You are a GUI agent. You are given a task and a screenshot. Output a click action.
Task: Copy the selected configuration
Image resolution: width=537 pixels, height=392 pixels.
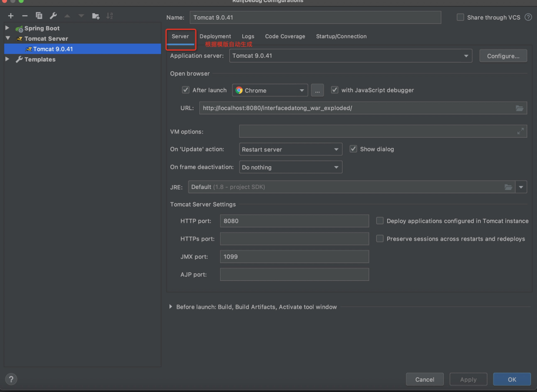click(x=39, y=16)
